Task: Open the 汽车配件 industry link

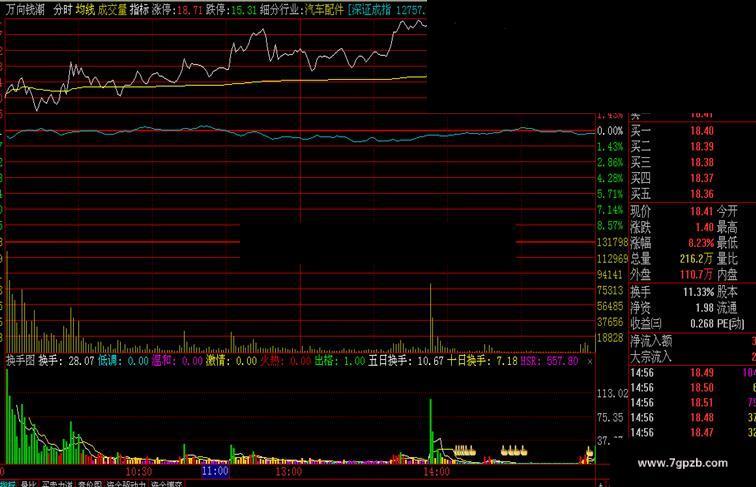Action: pos(324,10)
